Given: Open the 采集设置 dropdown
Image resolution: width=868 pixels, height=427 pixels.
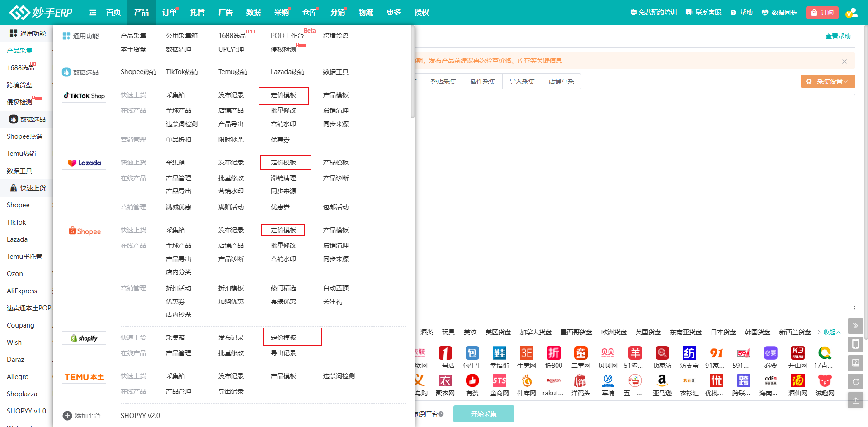Looking at the screenshot, I should (828, 81).
